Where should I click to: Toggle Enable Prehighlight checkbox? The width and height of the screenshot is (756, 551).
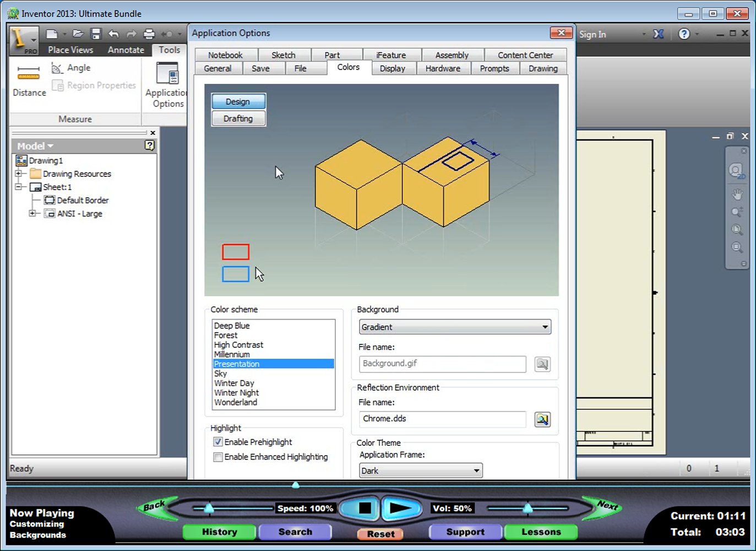(x=218, y=442)
